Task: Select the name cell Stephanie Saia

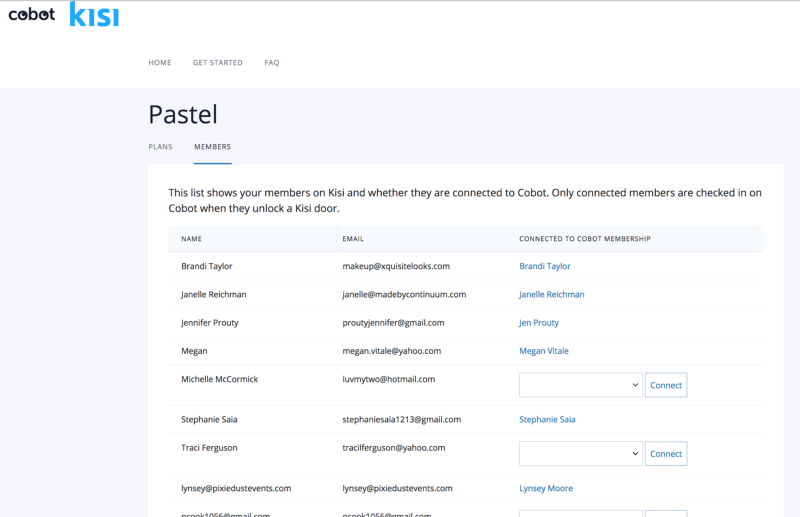Action: pyautogui.click(x=209, y=420)
